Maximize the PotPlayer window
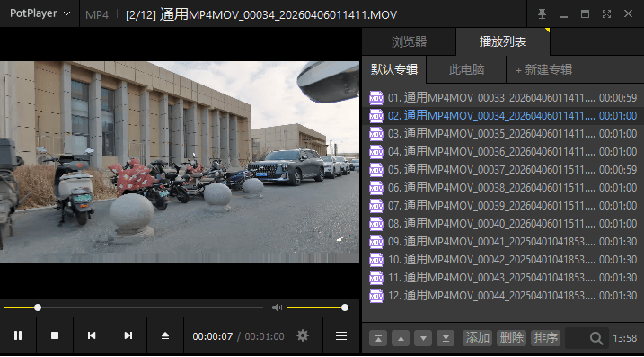The image size is (644, 357). [585, 14]
